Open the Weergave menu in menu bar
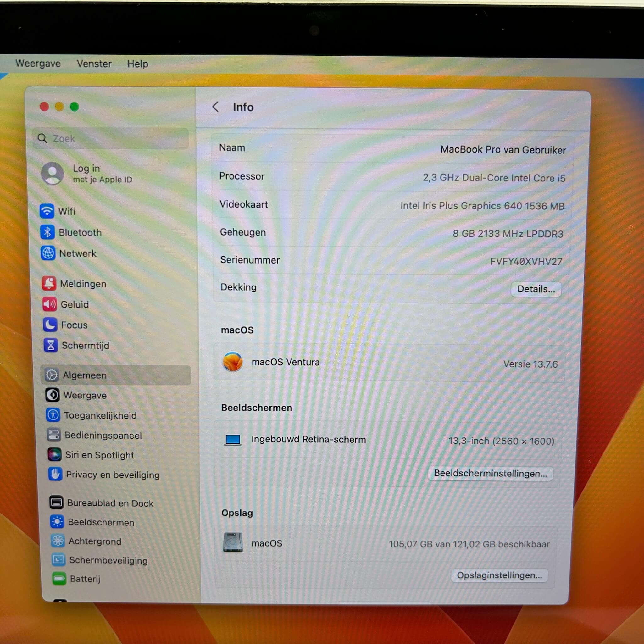Viewport: 644px width, 644px height. point(38,63)
